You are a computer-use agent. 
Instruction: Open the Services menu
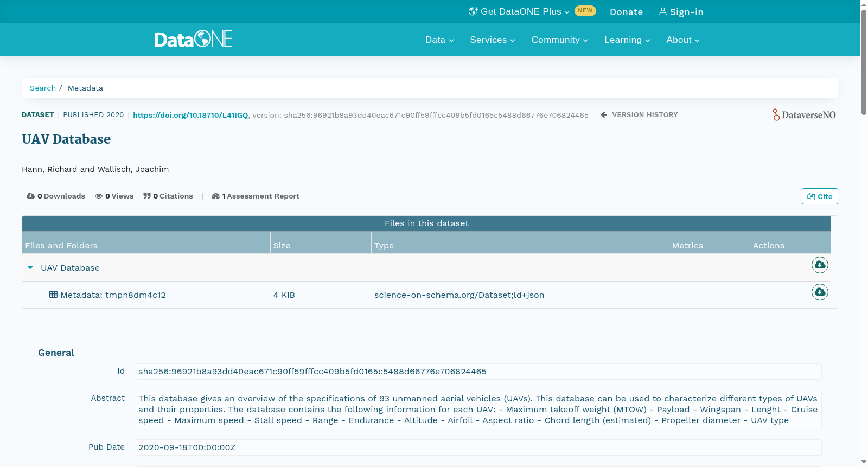coord(493,40)
